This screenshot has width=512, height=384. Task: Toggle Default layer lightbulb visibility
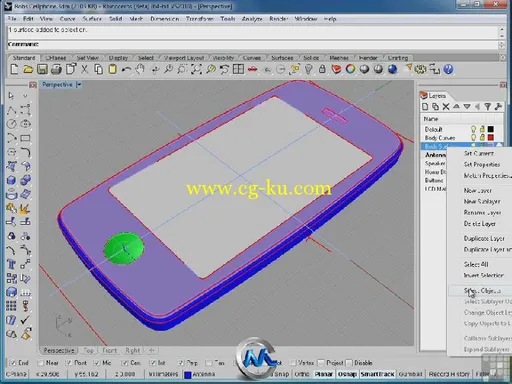coord(473,129)
